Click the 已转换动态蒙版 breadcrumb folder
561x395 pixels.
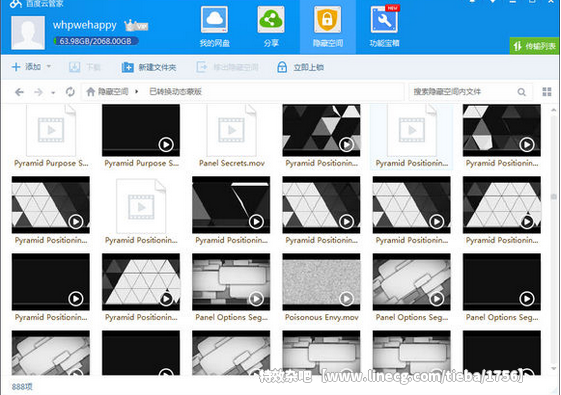tap(175, 92)
